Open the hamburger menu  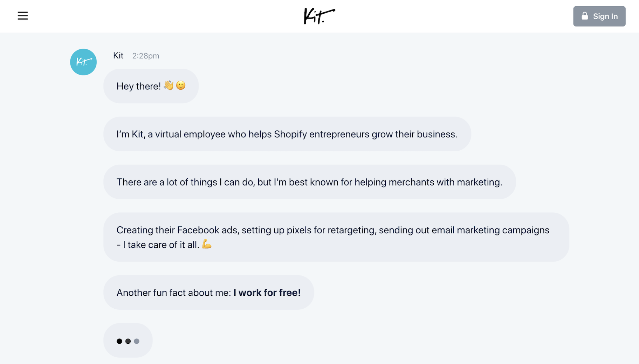coord(23,16)
